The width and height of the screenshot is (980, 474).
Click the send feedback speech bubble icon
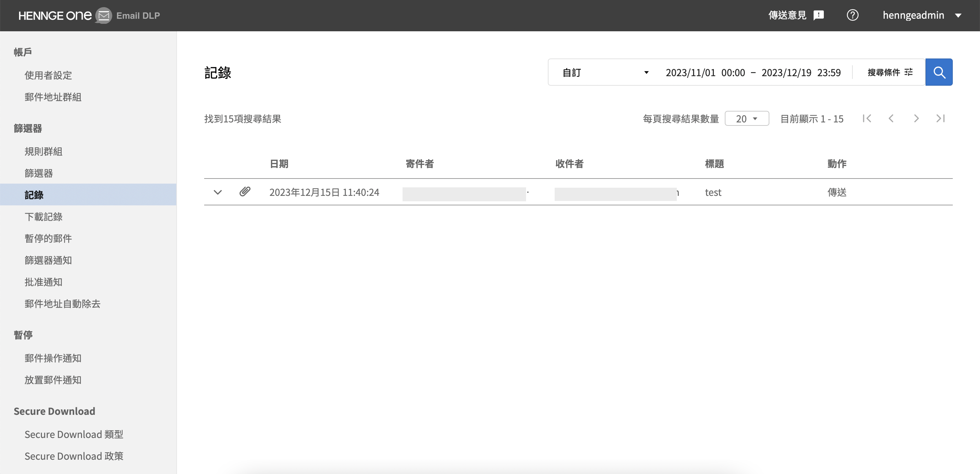point(818,15)
